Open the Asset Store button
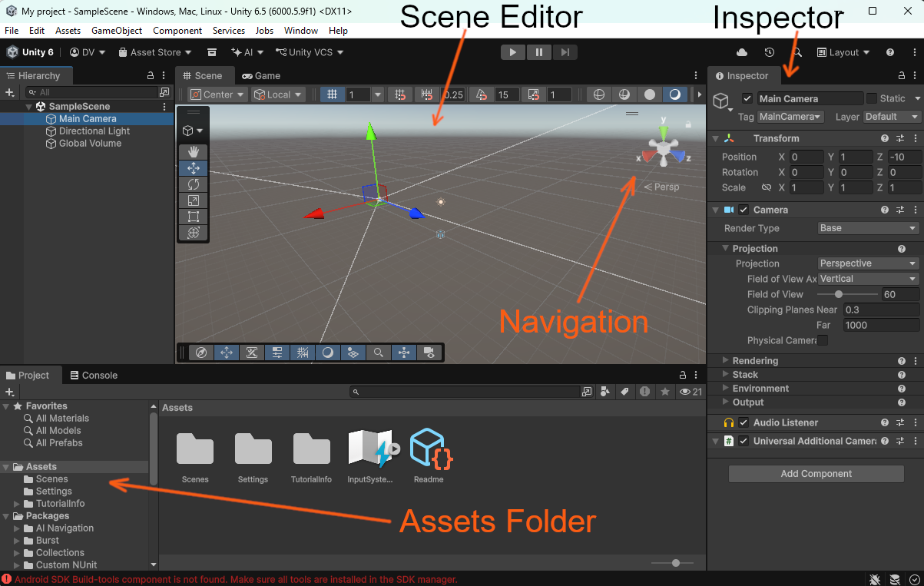Image resolution: width=924 pixels, height=586 pixels. tap(155, 52)
